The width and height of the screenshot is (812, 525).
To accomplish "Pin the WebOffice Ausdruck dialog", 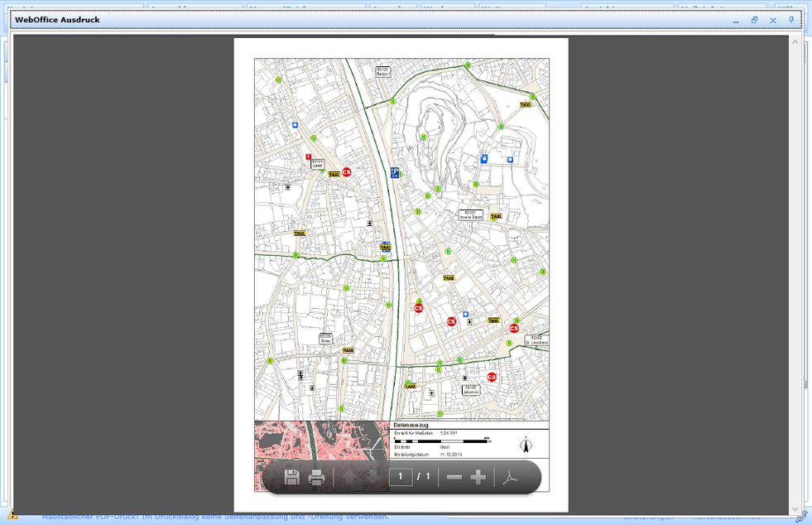I will [x=791, y=20].
